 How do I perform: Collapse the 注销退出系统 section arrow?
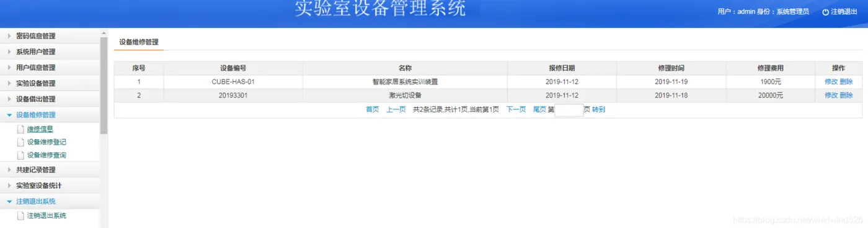tap(9, 201)
